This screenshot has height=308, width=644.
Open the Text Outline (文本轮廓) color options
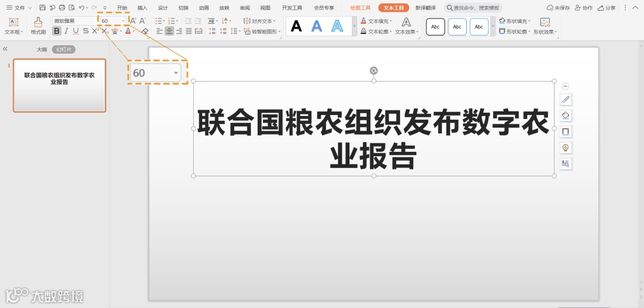click(376, 31)
